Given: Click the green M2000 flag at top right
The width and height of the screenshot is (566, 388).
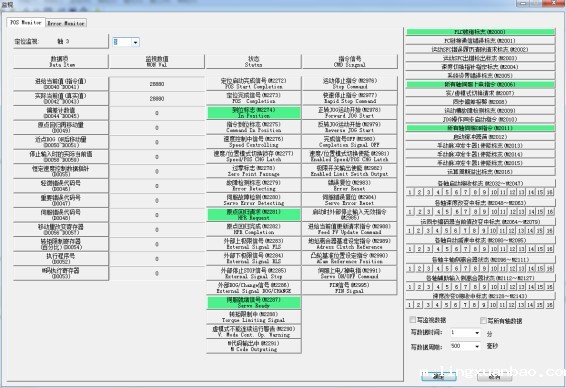Looking at the screenshot, I should pyautogui.click(x=480, y=32).
